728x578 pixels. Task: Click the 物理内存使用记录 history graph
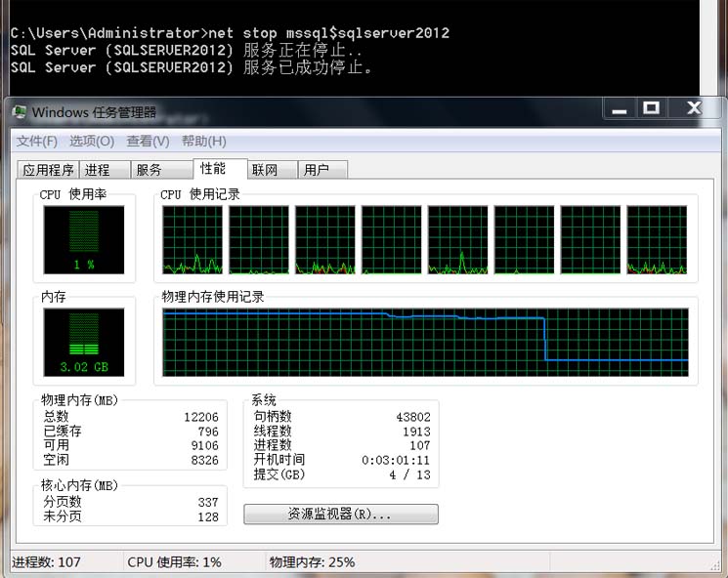point(425,342)
